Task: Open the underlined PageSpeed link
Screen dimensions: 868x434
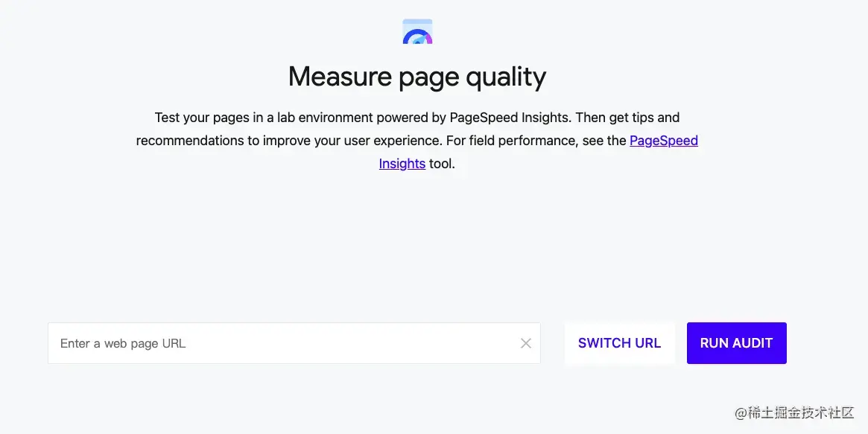Action: pos(663,140)
